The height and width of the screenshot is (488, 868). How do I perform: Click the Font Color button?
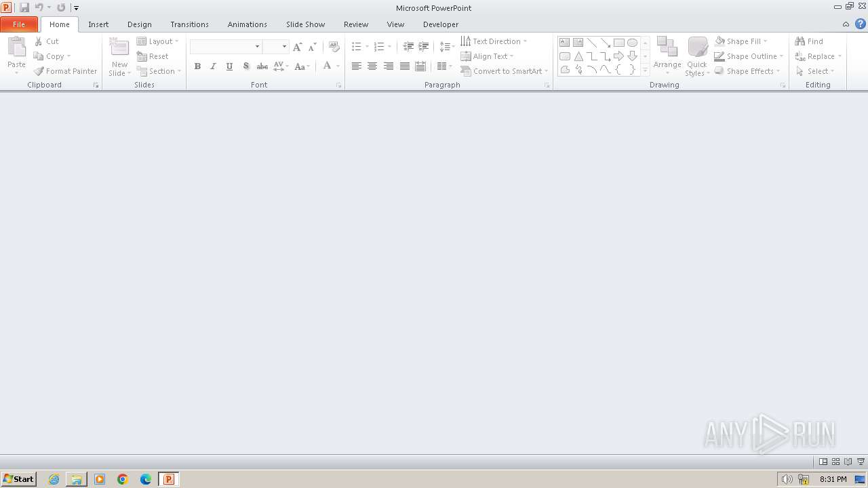(328, 66)
